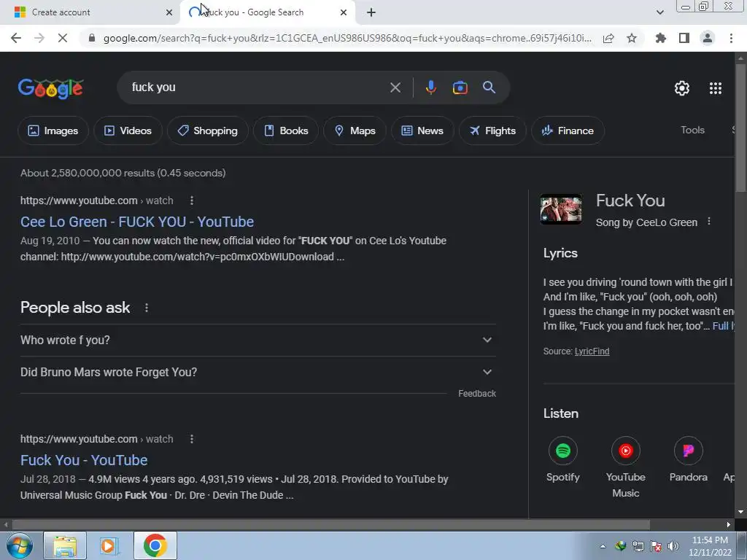Open the LyricFind source link
The width and height of the screenshot is (747, 560).
click(592, 351)
